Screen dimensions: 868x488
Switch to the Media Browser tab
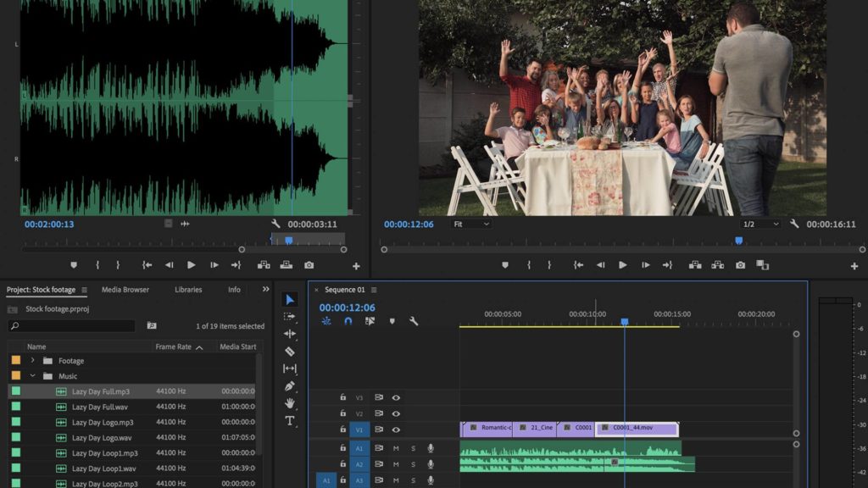pos(125,290)
